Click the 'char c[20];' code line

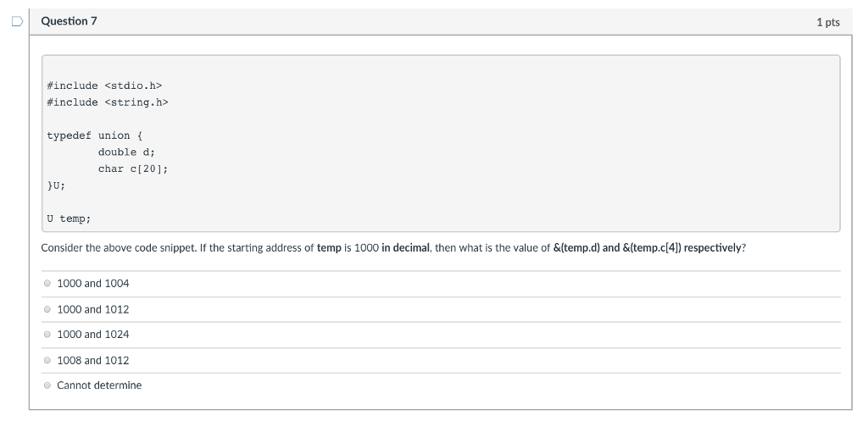coord(133,169)
